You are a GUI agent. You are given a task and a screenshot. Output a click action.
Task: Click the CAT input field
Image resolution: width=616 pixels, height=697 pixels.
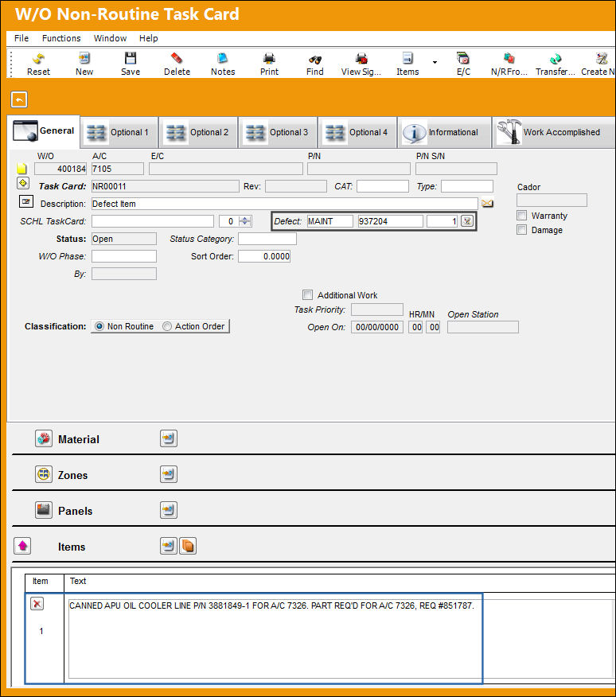pos(383,186)
